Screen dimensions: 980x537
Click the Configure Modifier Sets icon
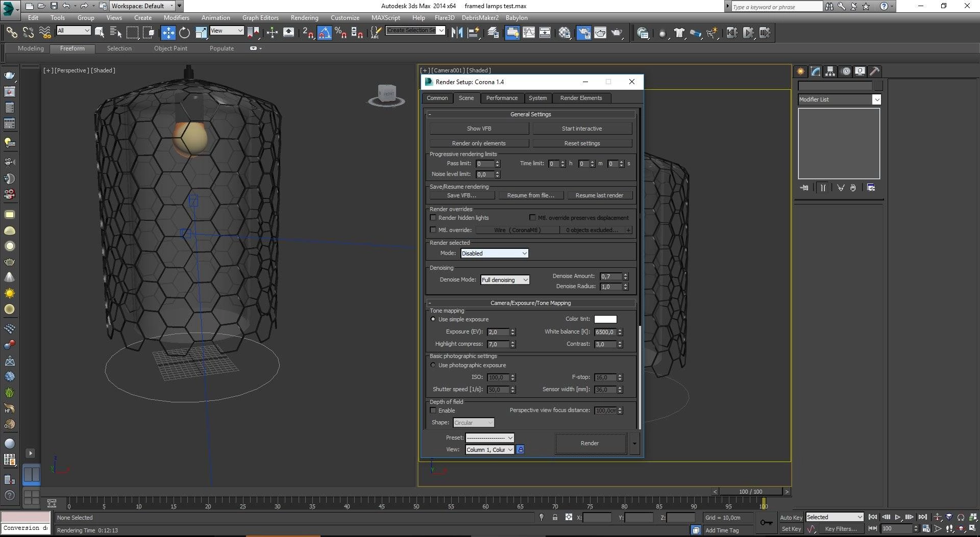871,188
